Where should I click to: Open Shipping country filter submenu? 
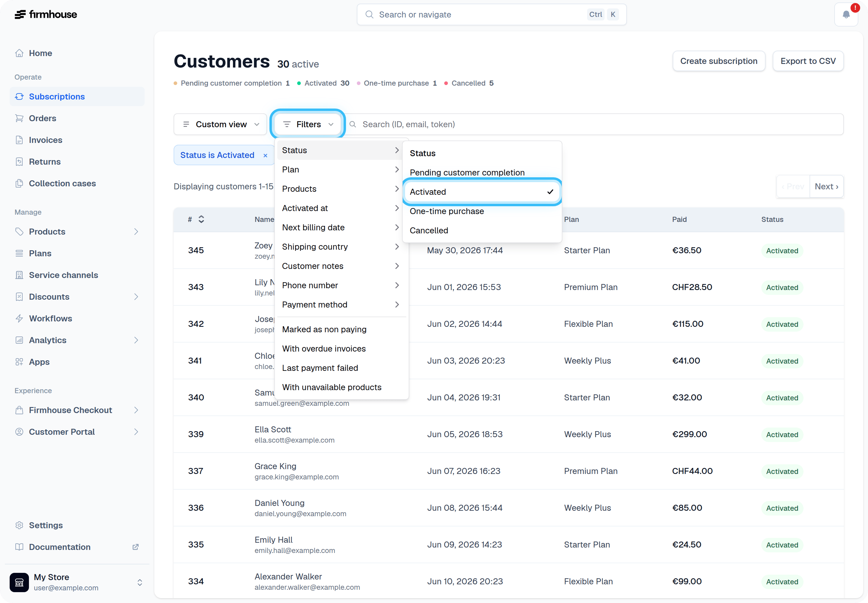[x=341, y=247]
